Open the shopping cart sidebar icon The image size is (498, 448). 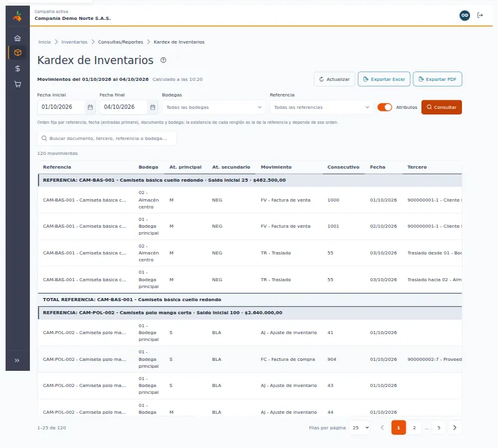tap(17, 84)
